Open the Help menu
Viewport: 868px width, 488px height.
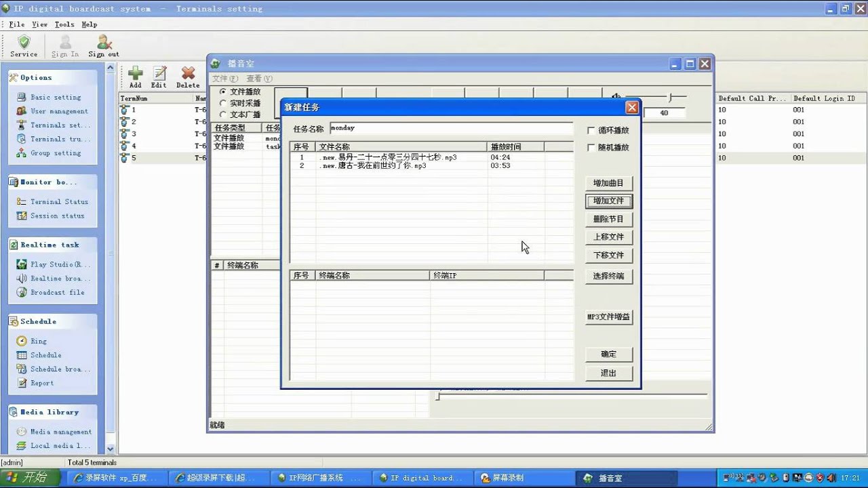pyautogui.click(x=89, y=24)
